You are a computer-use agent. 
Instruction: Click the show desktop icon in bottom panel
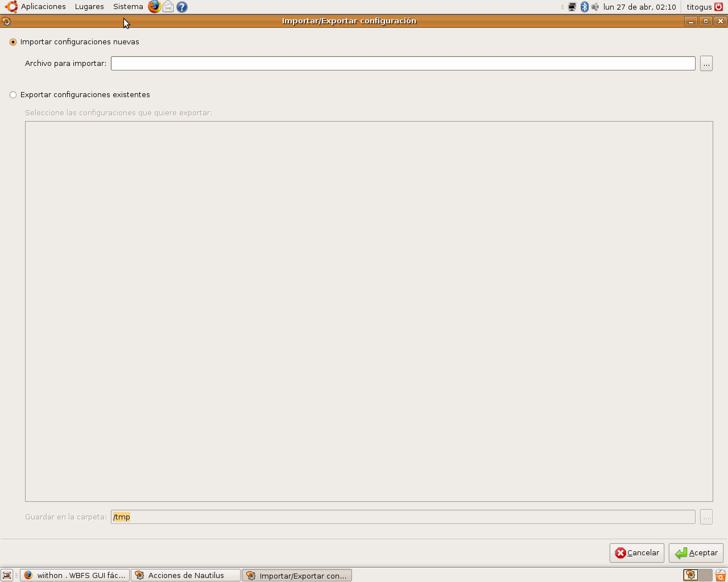click(7, 575)
